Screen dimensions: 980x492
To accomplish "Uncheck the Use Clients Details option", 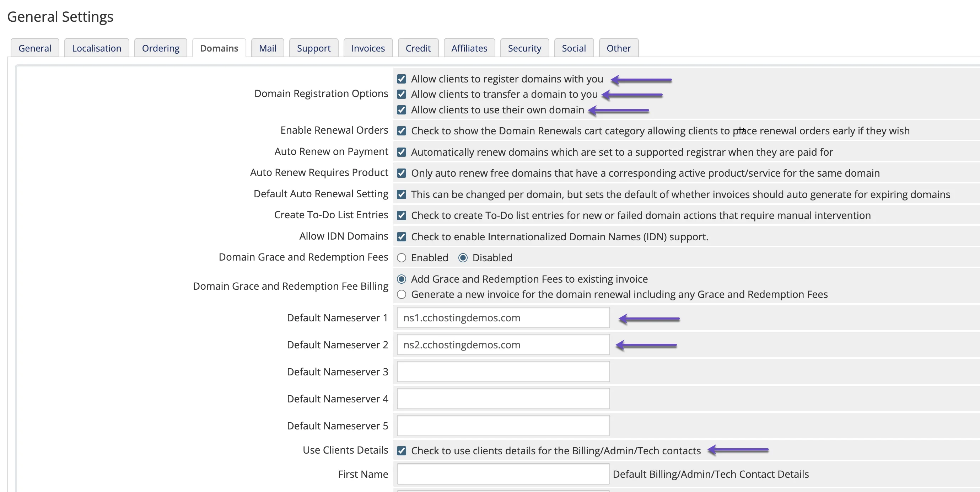I will 402,450.
